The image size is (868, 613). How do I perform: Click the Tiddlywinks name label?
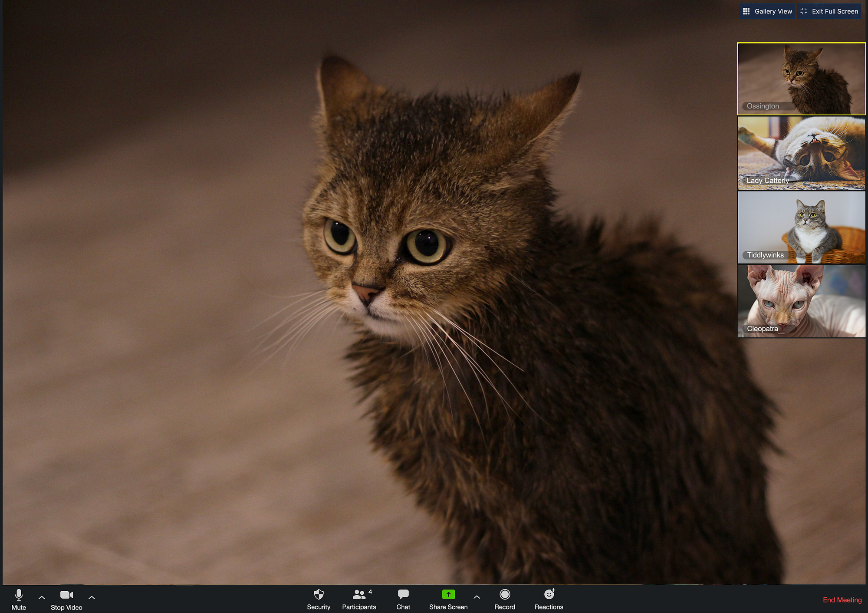(765, 255)
